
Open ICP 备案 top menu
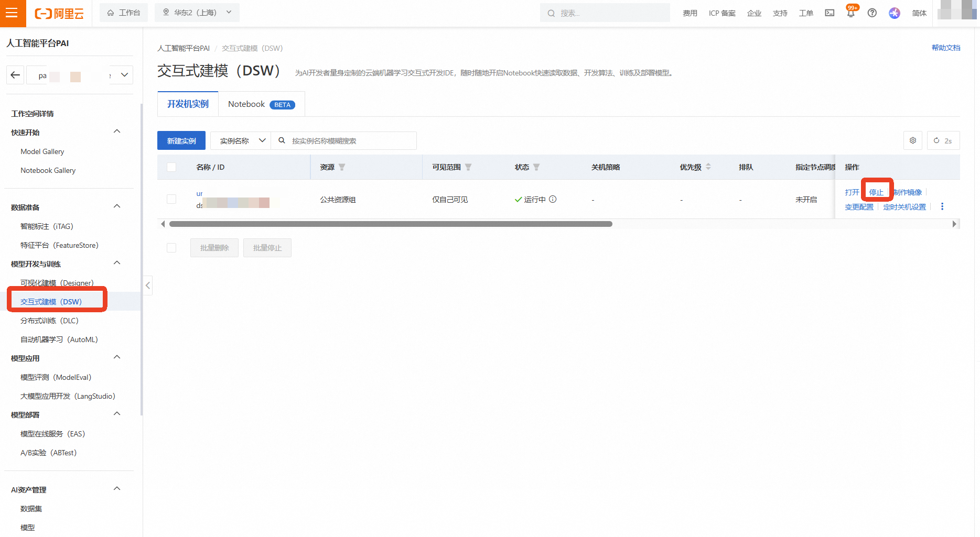pyautogui.click(x=722, y=13)
